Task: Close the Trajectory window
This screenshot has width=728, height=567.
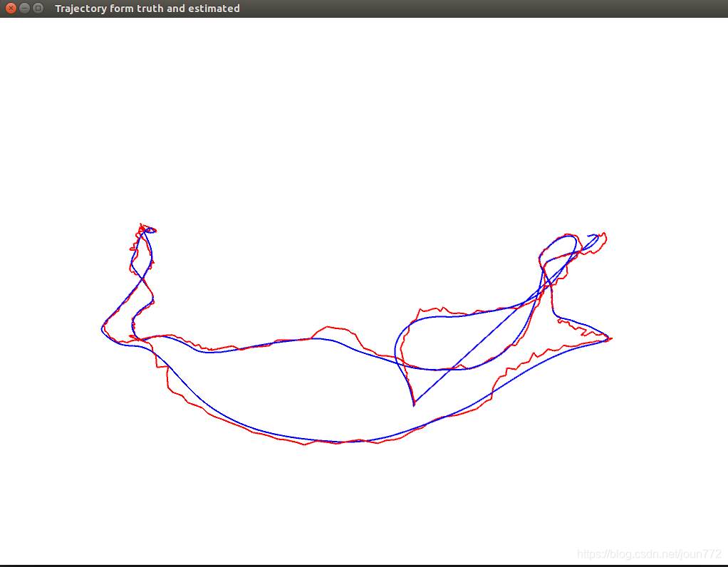Action: 11,9
